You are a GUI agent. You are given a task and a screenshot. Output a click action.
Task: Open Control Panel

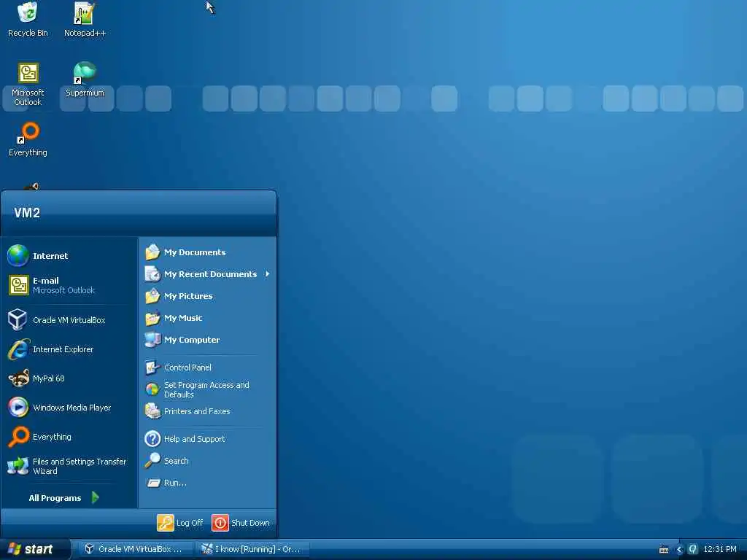click(x=208, y=367)
